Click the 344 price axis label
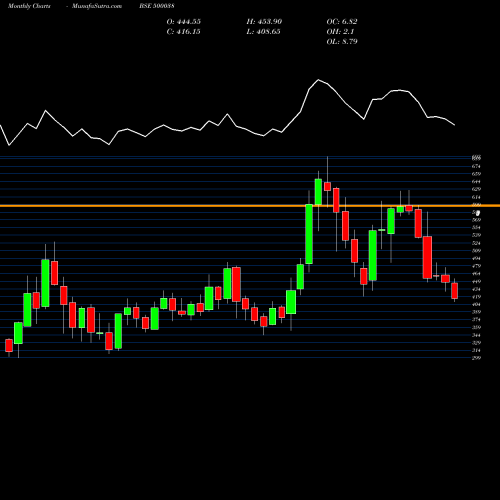The image size is (500, 500). [476, 335]
